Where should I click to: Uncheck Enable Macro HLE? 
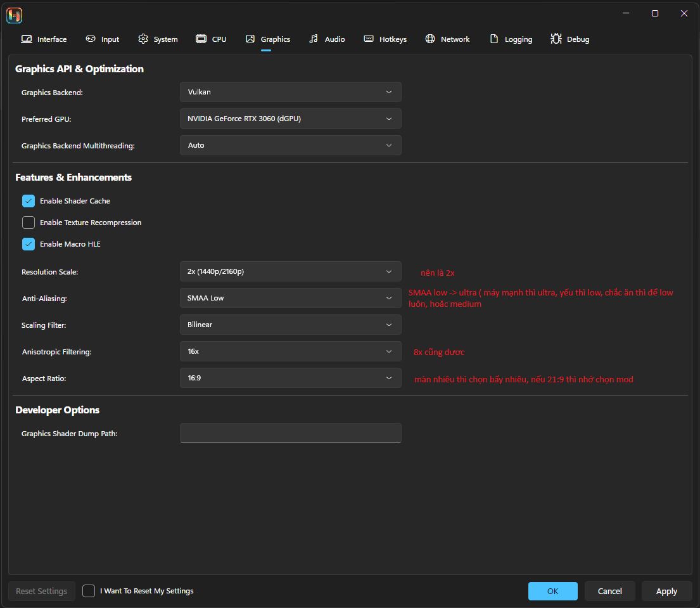pos(29,244)
